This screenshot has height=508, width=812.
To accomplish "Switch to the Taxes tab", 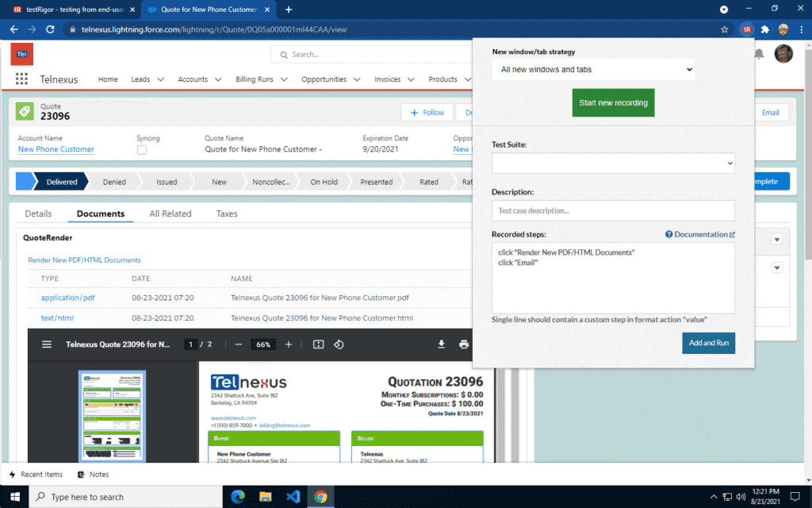I will (227, 214).
